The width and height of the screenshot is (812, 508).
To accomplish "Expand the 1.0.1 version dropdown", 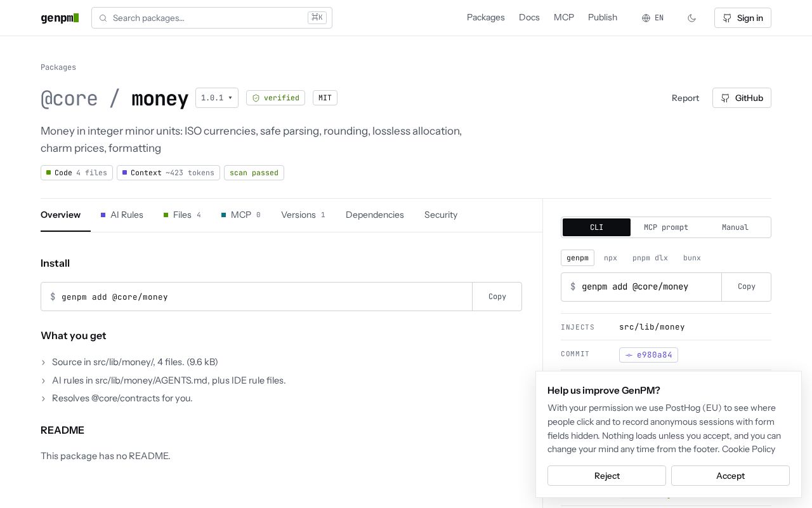I will (217, 98).
